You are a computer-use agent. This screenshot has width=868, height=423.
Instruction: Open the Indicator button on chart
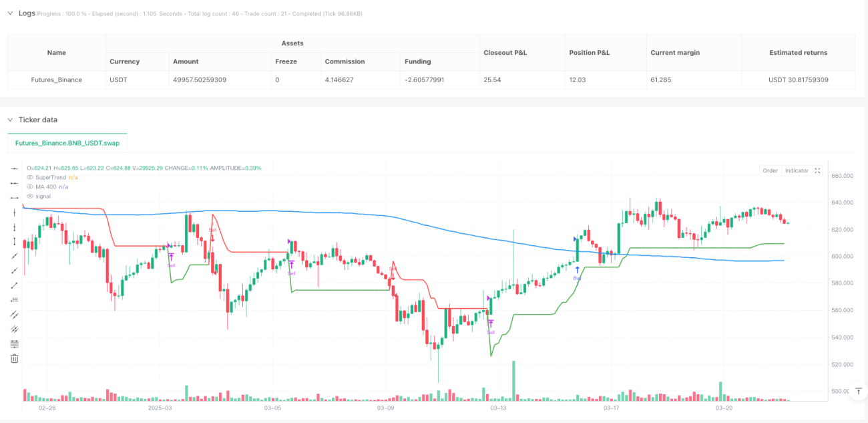(x=797, y=171)
